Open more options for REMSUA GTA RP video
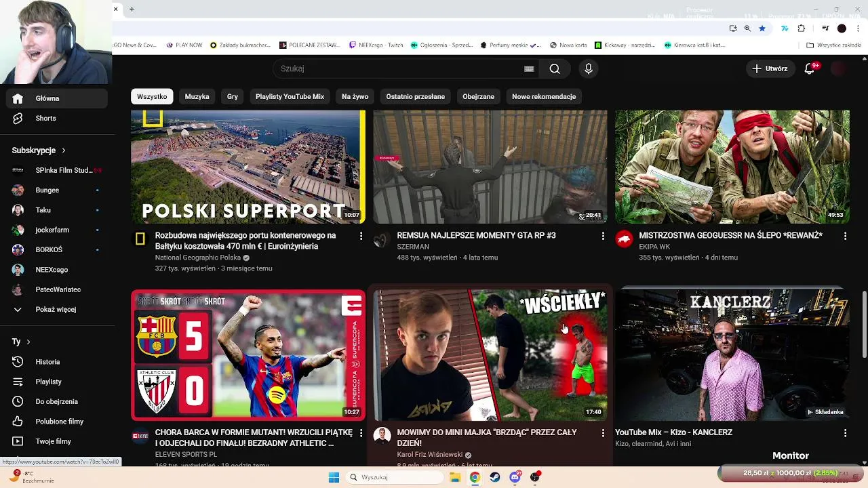The width and height of the screenshot is (868, 488). [x=603, y=236]
